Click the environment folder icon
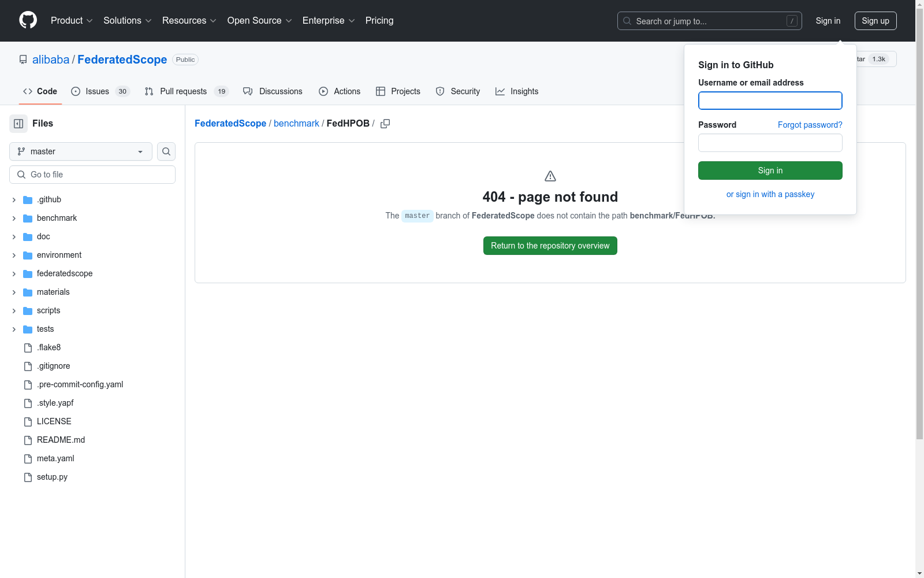The width and height of the screenshot is (924, 578). point(28,255)
